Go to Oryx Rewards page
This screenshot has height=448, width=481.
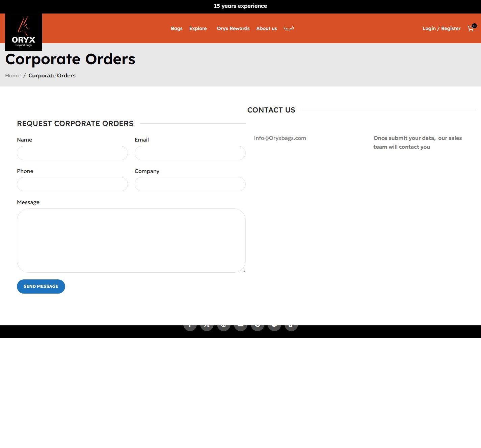click(x=233, y=28)
